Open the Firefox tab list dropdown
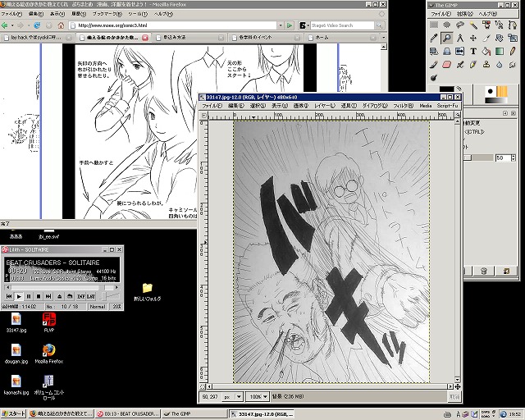Screen dimensions: 525x420 point(384,38)
